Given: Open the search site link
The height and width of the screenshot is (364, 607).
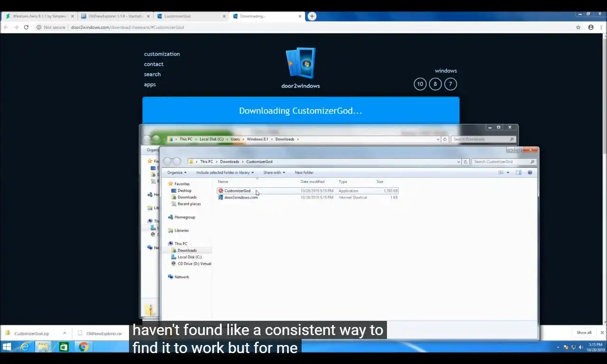Looking at the screenshot, I should coord(152,74).
